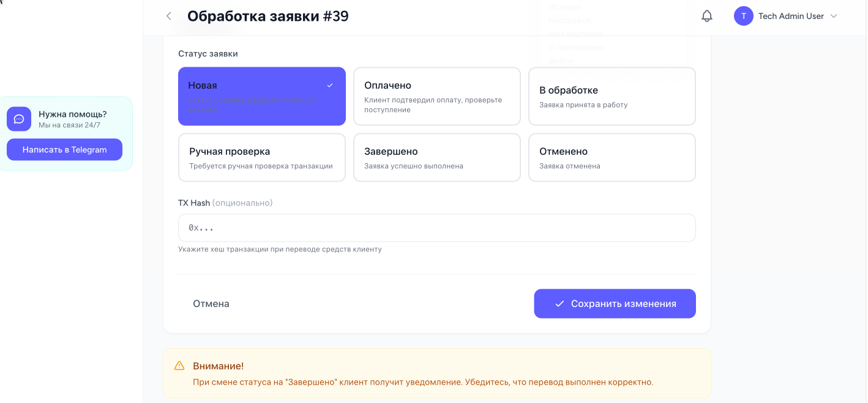The height and width of the screenshot is (403, 868).
Task: Switch status to "Ручная проверка"
Action: (261, 157)
